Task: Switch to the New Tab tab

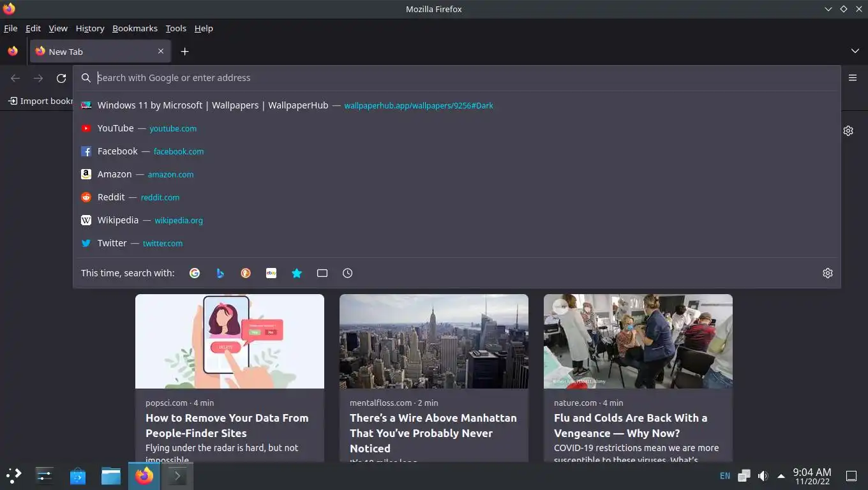Action: coord(100,52)
